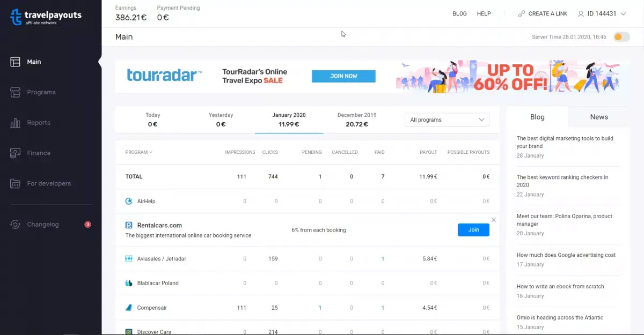Screen dimensions: 644x335
Task: Open the Blablacar Poland program link
Action: click(x=158, y=283)
